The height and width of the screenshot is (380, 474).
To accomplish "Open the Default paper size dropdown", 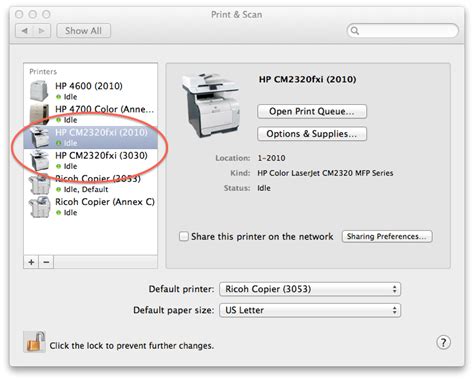I will point(310,310).
